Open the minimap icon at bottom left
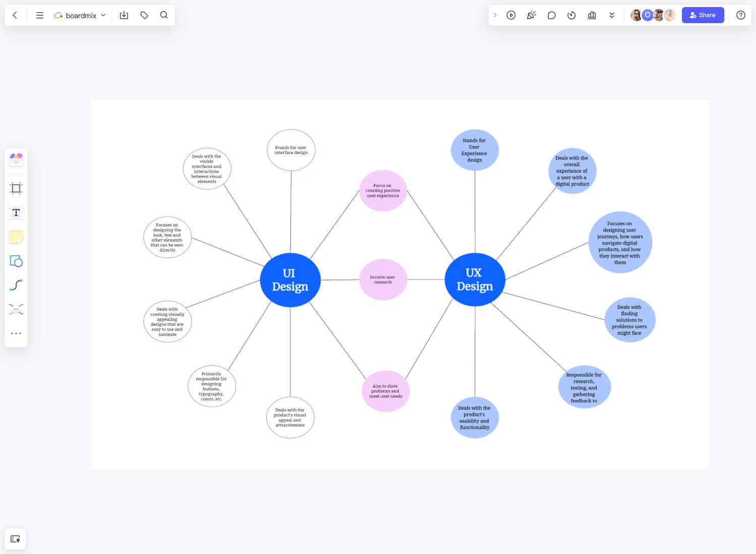 (x=15, y=539)
